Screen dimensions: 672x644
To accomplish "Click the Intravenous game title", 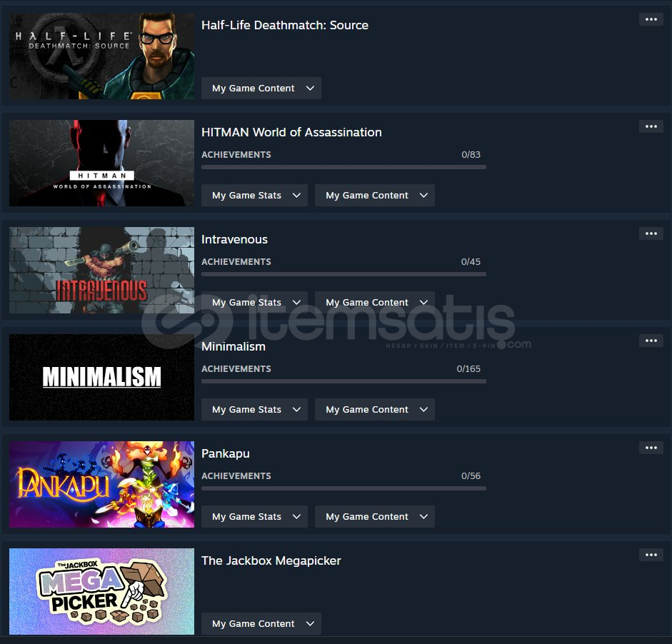I will 234,239.
